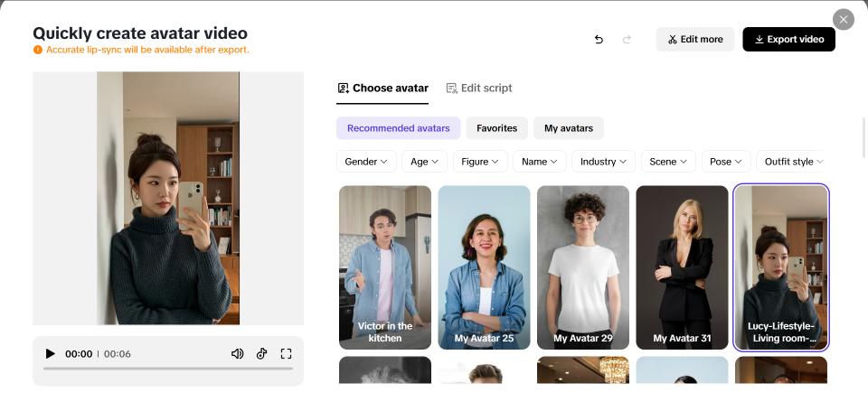The width and height of the screenshot is (868, 402).
Task: Close the avatar video dialog
Action: pyautogui.click(x=843, y=19)
